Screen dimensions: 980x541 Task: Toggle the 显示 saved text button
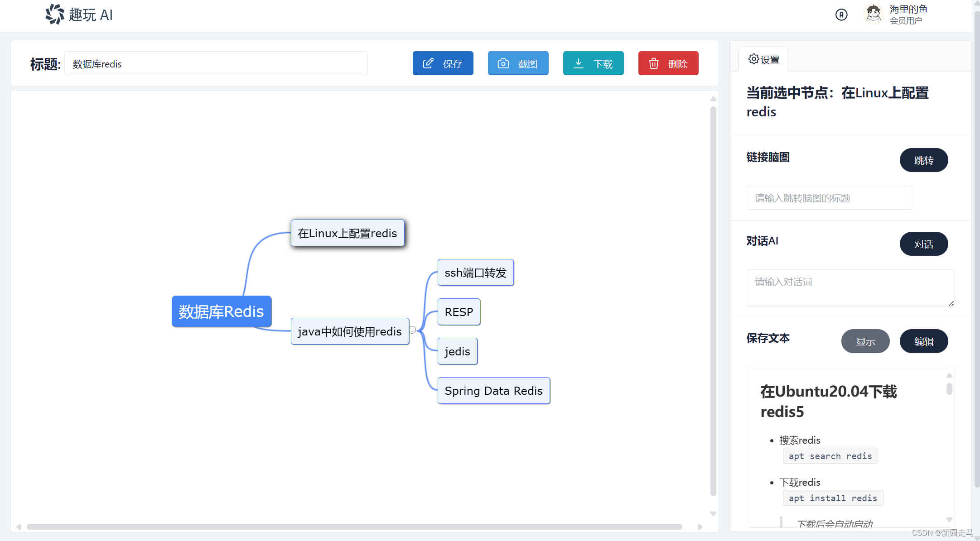(x=865, y=341)
